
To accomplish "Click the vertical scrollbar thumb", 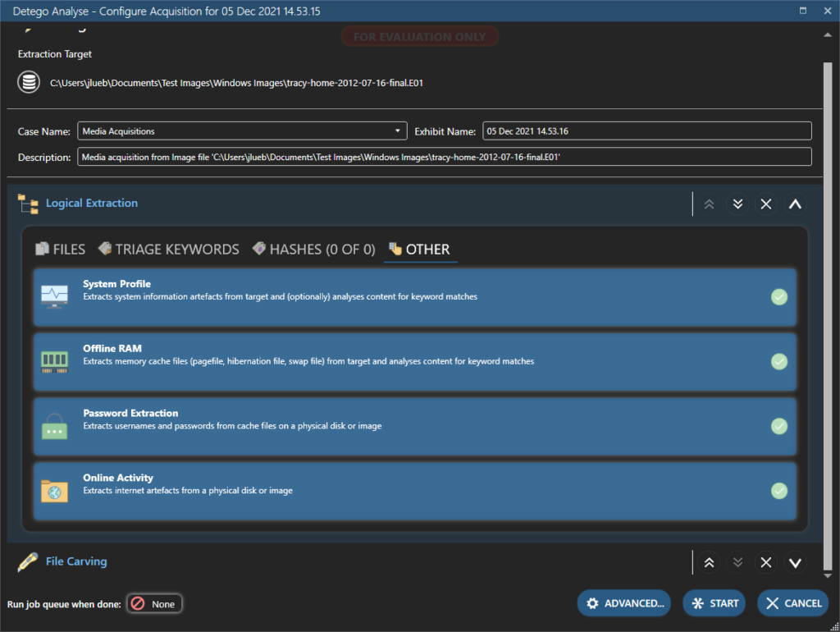I will pos(828,316).
